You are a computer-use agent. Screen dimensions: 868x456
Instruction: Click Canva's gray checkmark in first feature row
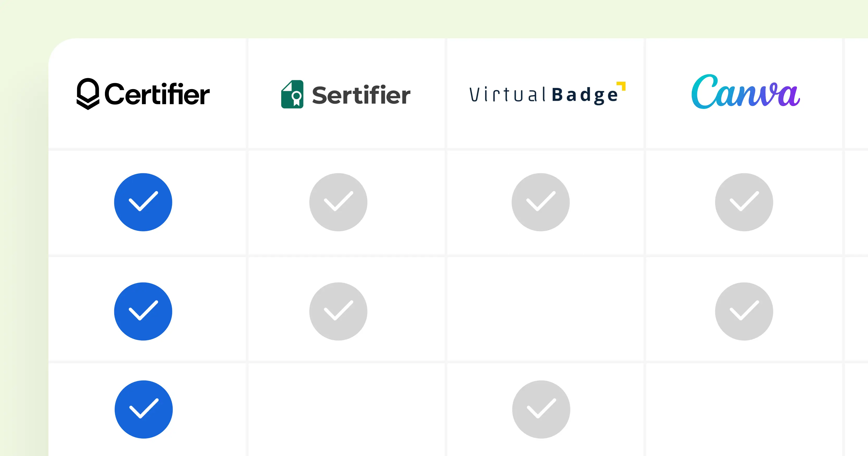pos(744,202)
